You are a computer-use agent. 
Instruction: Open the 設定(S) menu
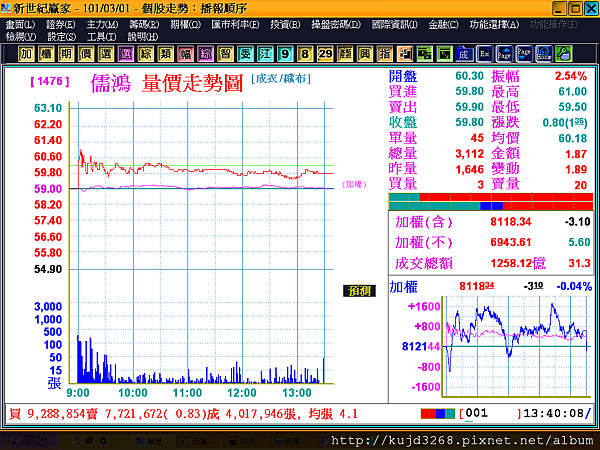[x=62, y=37]
